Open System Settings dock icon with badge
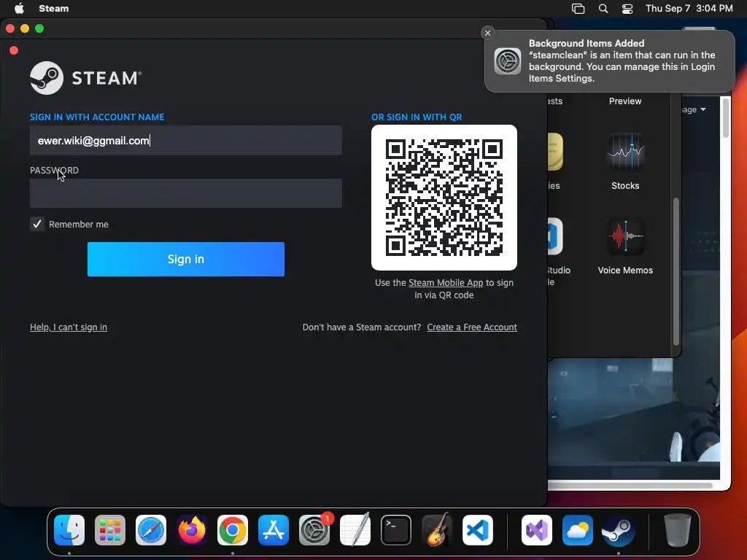747x560 pixels. [314, 530]
